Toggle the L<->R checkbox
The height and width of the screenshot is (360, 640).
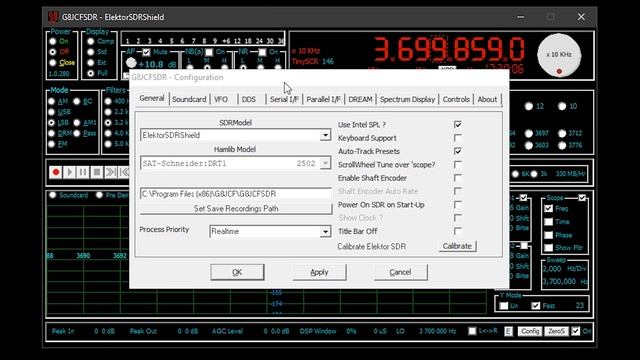point(472,331)
